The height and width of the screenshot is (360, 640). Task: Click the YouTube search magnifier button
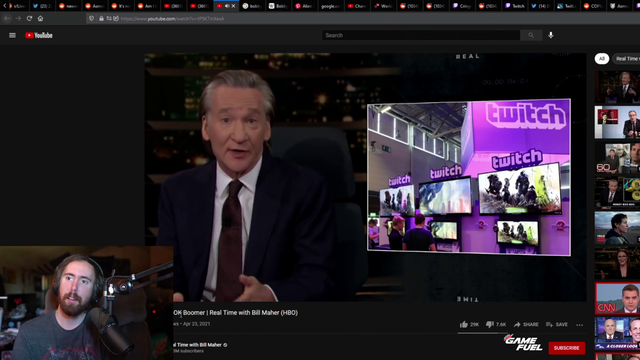tap(531, 36)
